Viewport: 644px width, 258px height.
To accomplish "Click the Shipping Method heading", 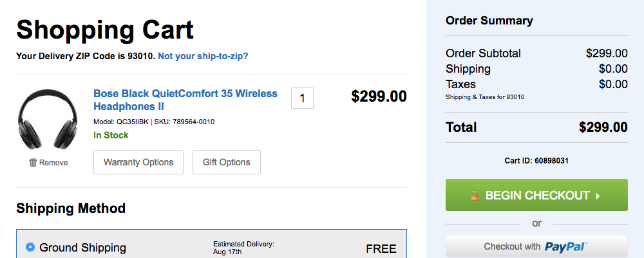I will pyautogui.click(x=71, y=208).
